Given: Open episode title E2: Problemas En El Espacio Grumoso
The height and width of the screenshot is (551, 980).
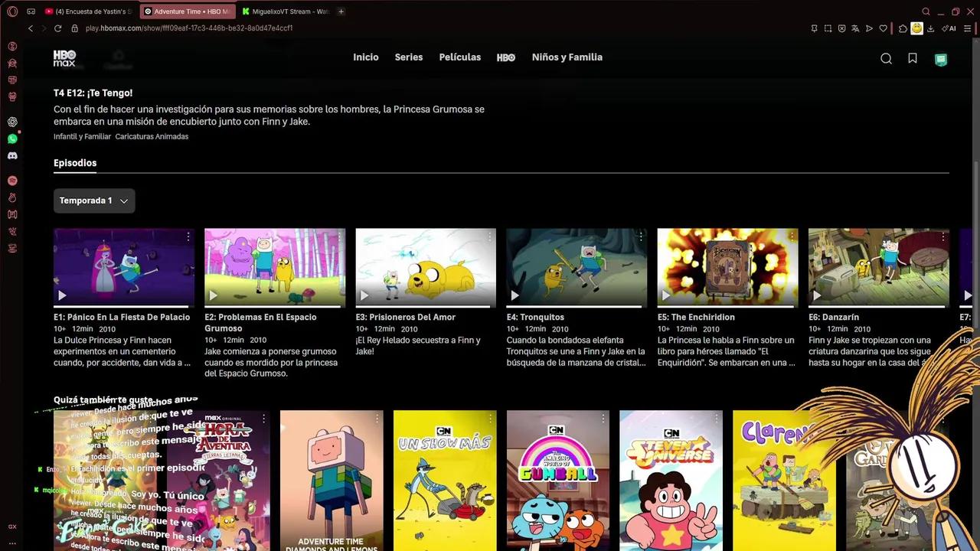Looking at the screenshot, I should (x=260, y=322).
